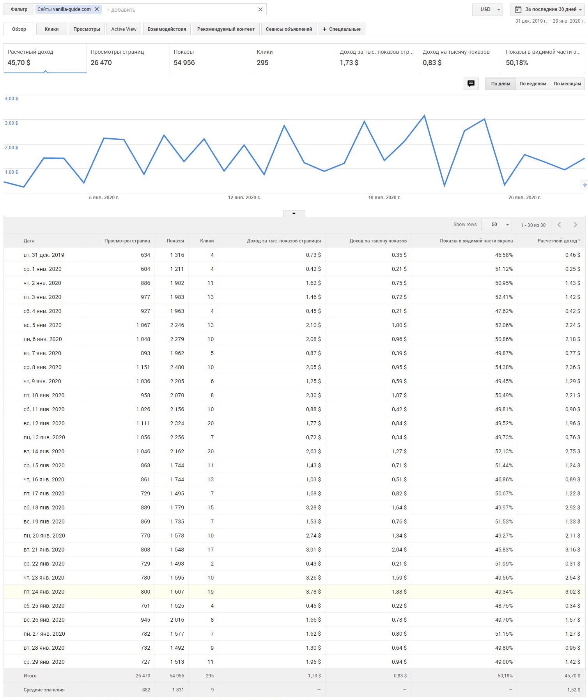The image size is (588, 700).
Task: Click the '2 480' impressions cell
Action: point(177,367)
